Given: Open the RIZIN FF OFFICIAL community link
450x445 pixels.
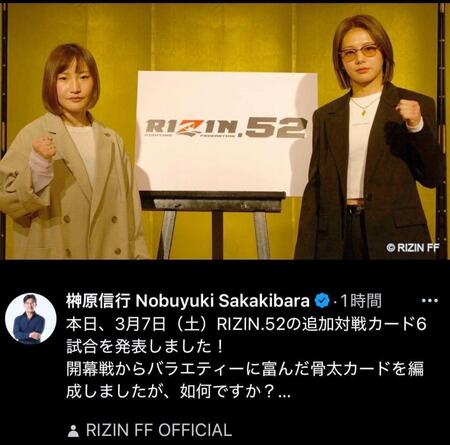Looking at the screenshot, I should 159,430.
